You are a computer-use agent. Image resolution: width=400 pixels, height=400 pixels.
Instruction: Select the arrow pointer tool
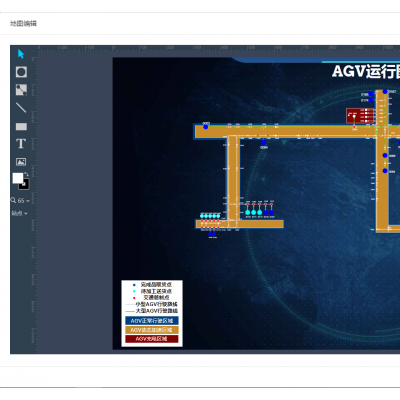[x=21, y=54]
